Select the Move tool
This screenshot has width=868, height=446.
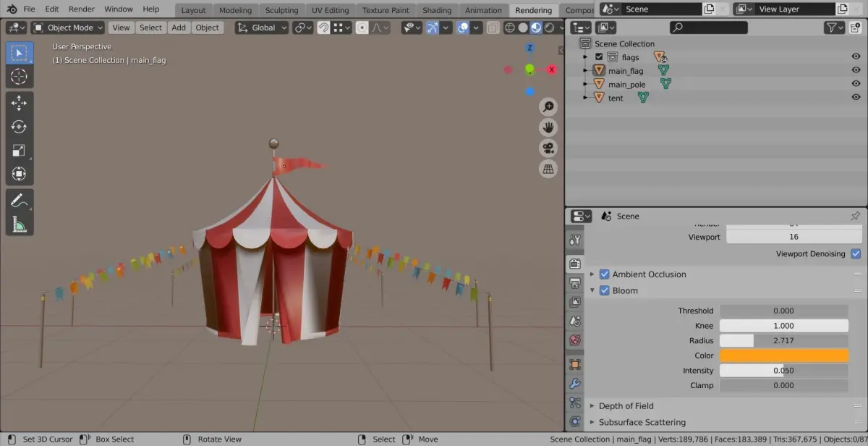(20, 104)
